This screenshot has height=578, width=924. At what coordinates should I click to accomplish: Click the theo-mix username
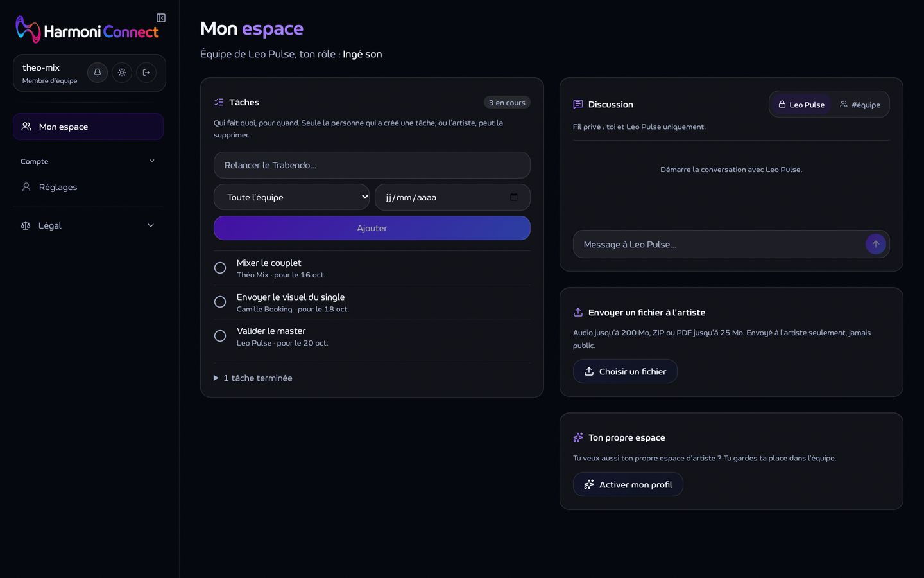click(41, 67)
